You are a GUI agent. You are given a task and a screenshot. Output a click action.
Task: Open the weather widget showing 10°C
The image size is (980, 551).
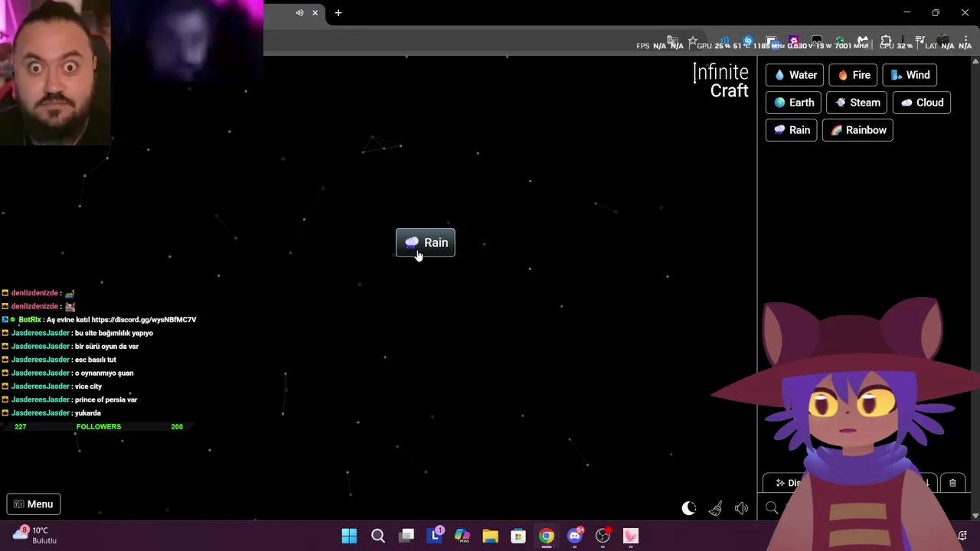tap(35, 535)
